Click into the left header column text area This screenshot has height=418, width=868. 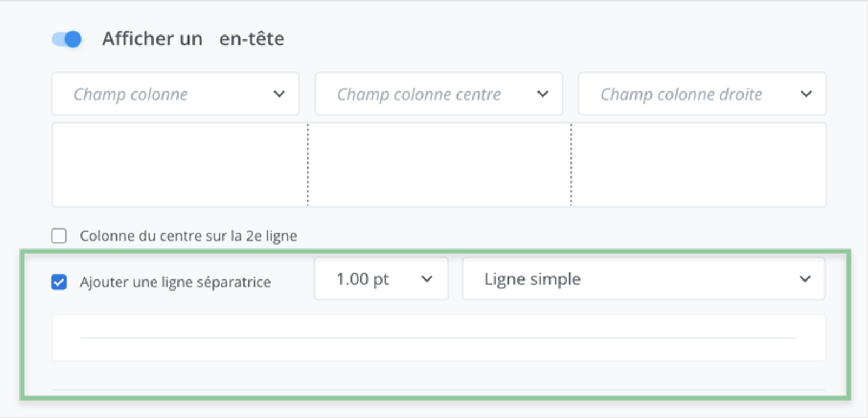pos(180,165)
